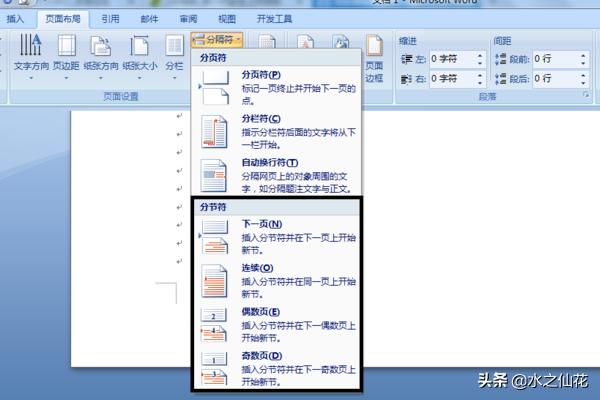Expand the 文字方向 dropdown arrow
600x400 pixels.
31,78
